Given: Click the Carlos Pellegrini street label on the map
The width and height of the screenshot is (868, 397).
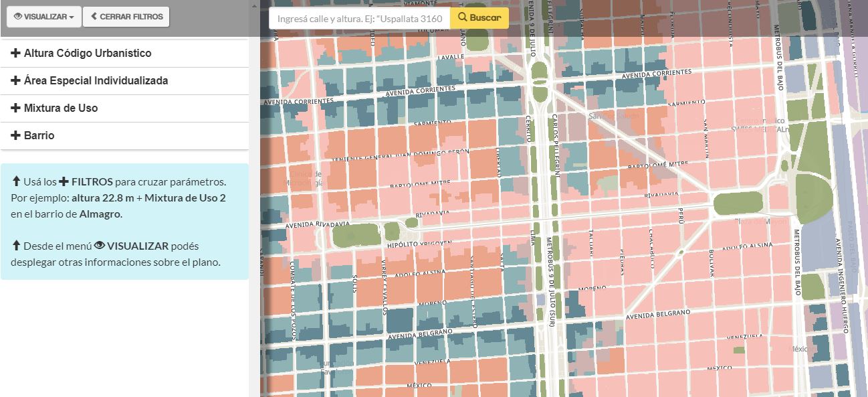Looking at the screenshot, I should 555,145.
